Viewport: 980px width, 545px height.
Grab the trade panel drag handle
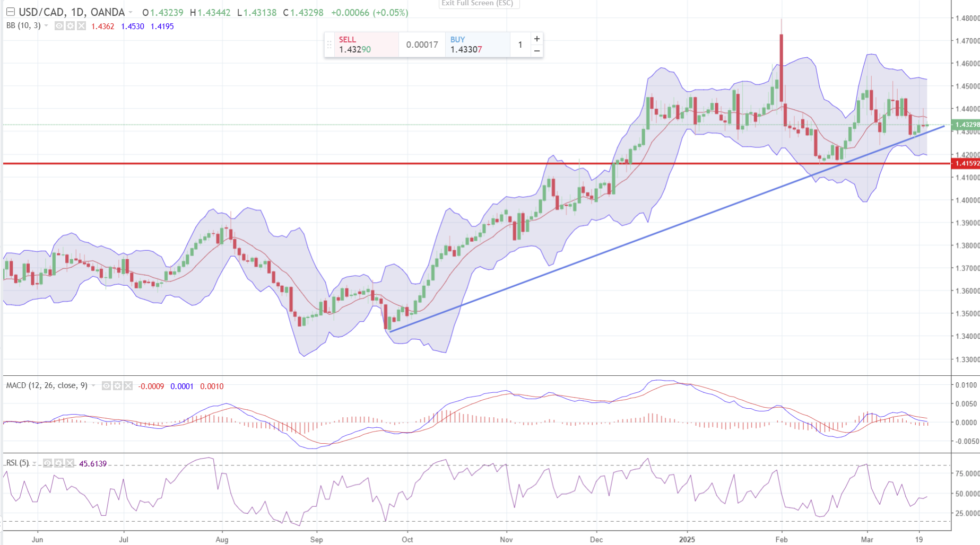[329, 45]
